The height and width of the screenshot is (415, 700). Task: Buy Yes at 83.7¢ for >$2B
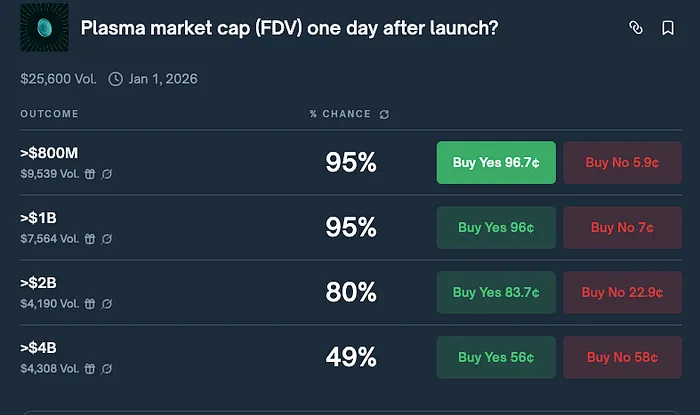(x=496, y=292)
